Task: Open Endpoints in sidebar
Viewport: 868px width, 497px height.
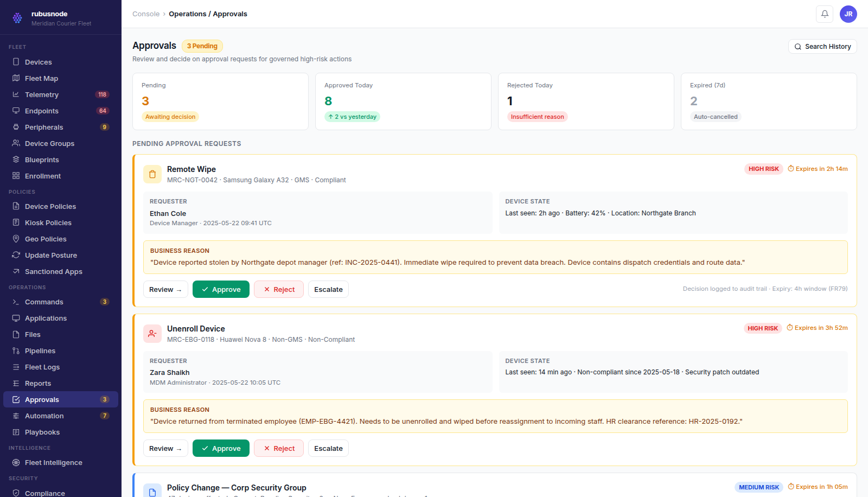Action: [61, 111]
